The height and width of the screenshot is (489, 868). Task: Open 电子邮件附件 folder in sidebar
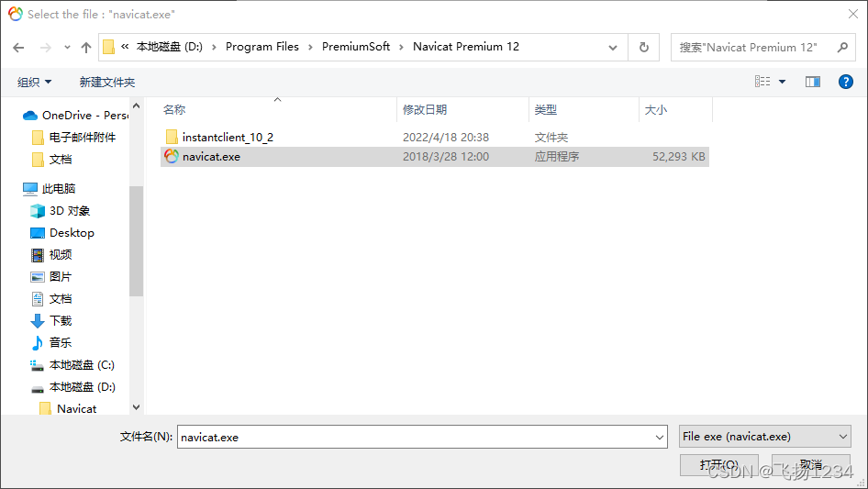click(74, 138)
